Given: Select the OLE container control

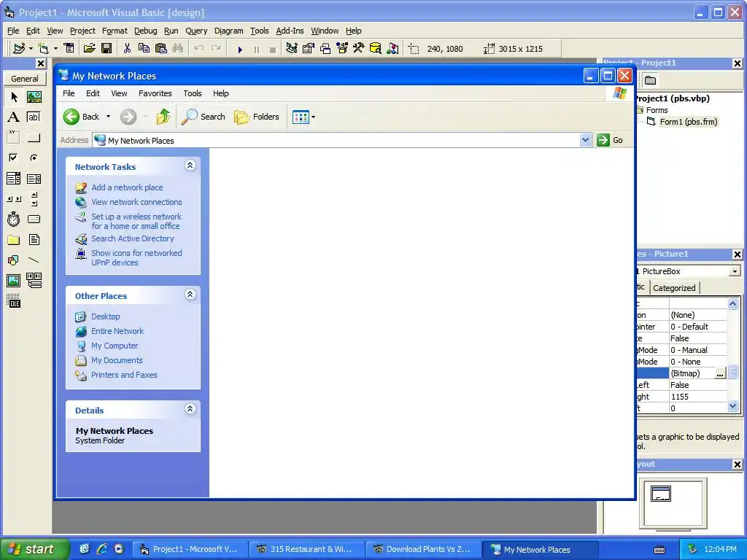Looking at the screenshot, I should click(14, 301).
